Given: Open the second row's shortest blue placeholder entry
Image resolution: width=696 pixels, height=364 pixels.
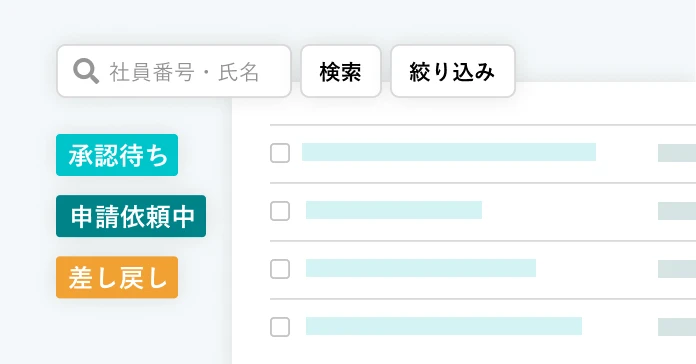Looking at the screenshot, I should pyautogui.click(x=394, y=210).
